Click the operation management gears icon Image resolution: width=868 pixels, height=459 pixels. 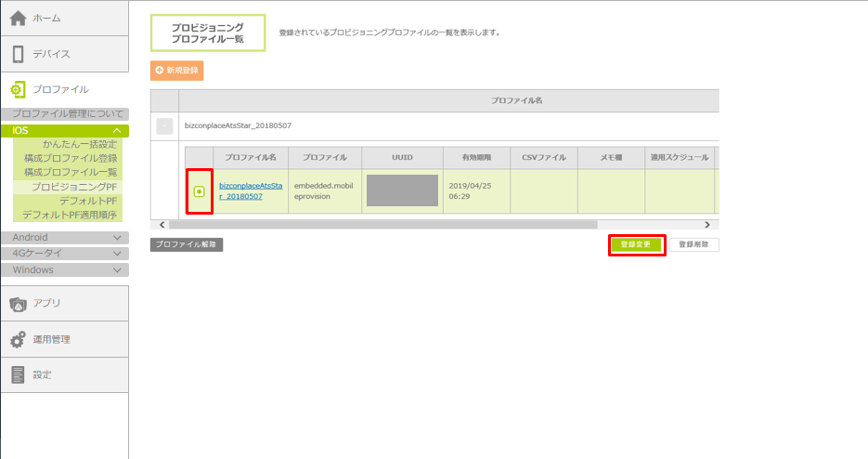[x=18, y=339]
